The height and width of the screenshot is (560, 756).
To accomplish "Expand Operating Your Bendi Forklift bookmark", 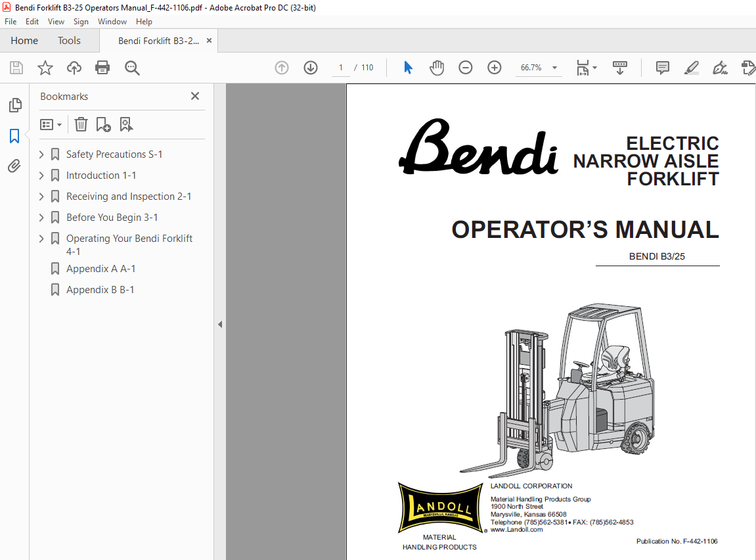I will pos(41,239).
